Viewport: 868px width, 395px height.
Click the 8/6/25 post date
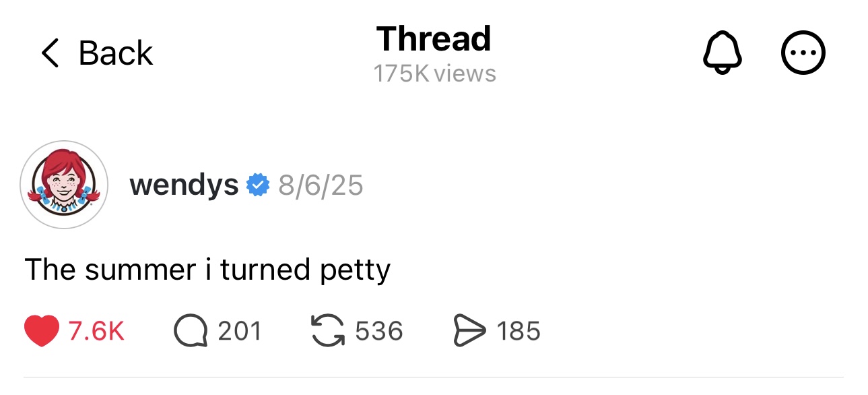click(321, 185)
